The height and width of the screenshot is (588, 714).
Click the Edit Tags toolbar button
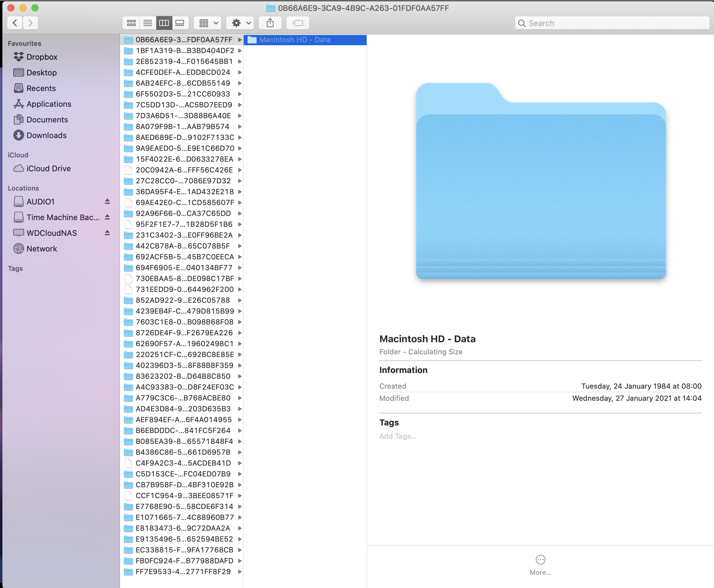coord(298,23)
